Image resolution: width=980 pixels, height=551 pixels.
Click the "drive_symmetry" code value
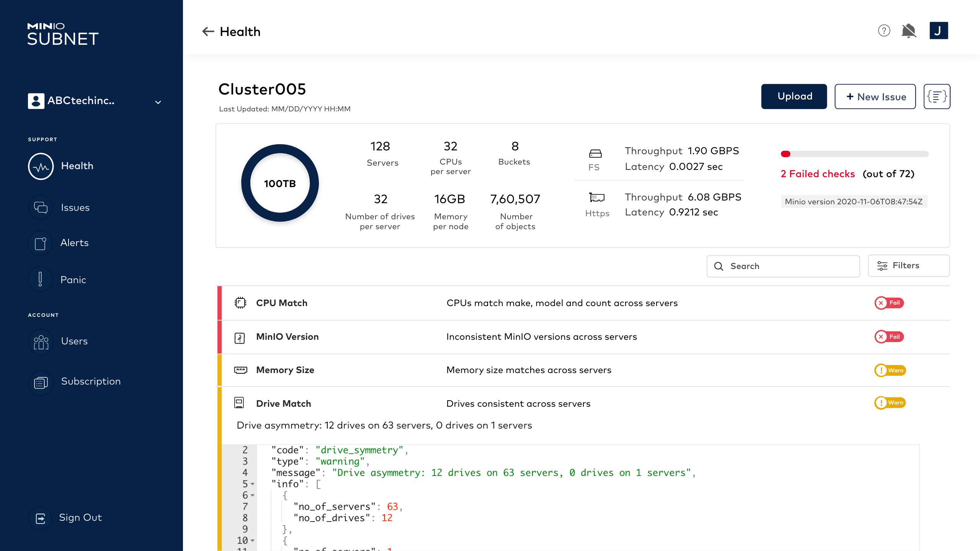coord(359,450)
